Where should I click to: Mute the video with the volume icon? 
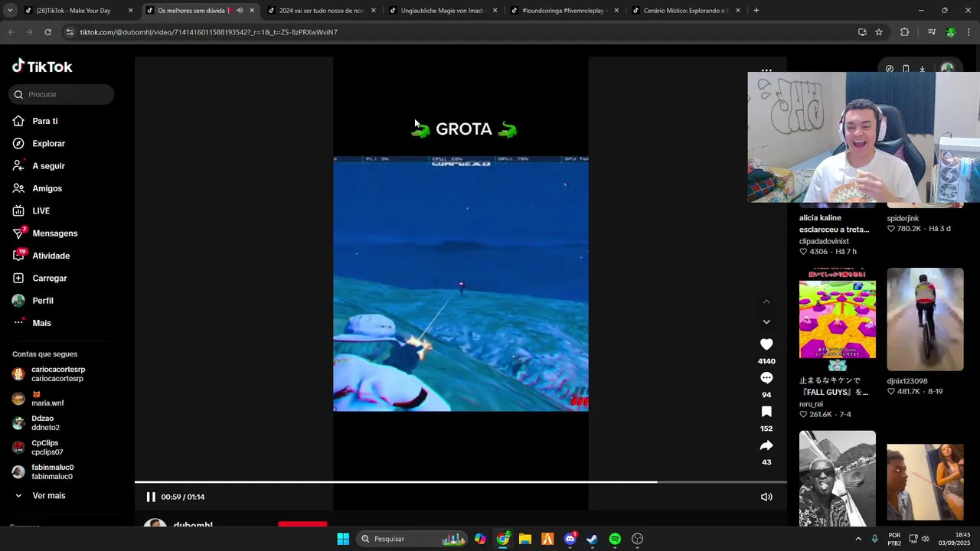pos(766,497)
